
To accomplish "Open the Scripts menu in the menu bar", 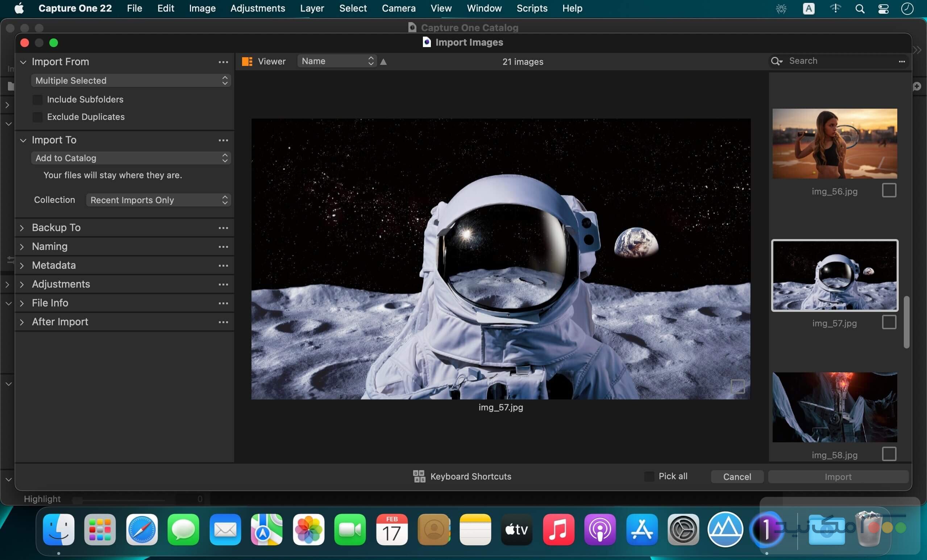I will tap(531, 8).
